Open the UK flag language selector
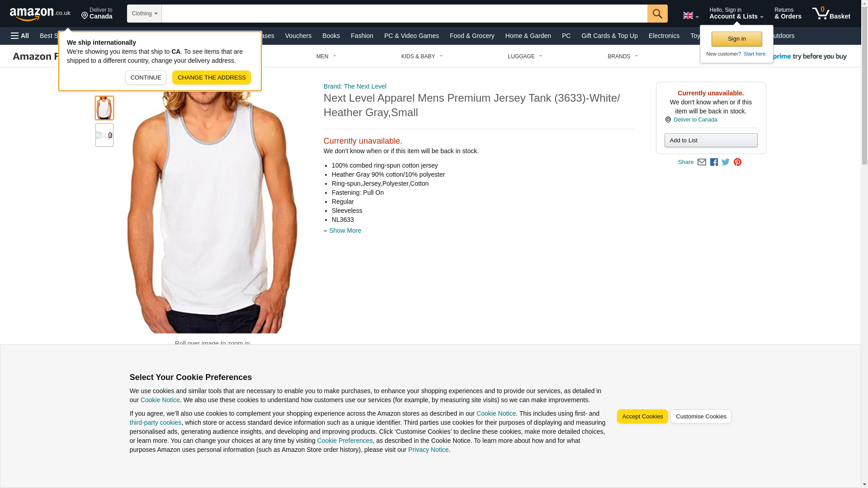Image resolution: width=868 pixels, height=488 pixels. 690,15
